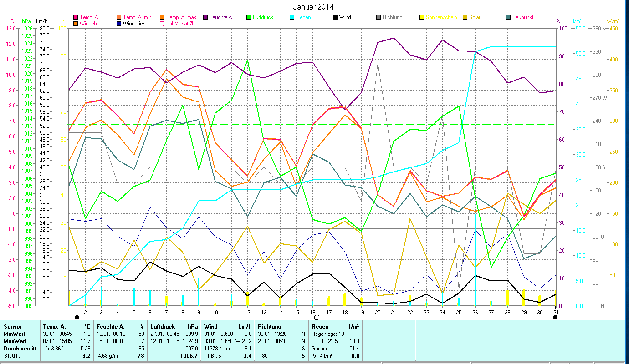629x364 pixels.
Task: Click the current pressure value 1006.7
Action: tap(189, 356)
